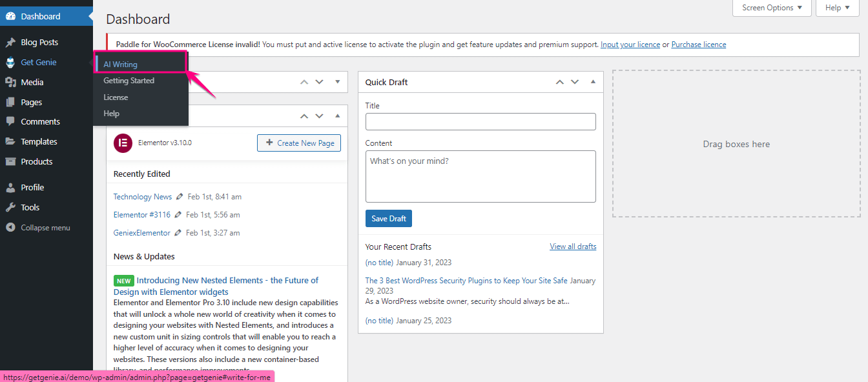Open 3 Best WordPress Security Plugins draft
The image size is (868, 382).
coord(466,281)
